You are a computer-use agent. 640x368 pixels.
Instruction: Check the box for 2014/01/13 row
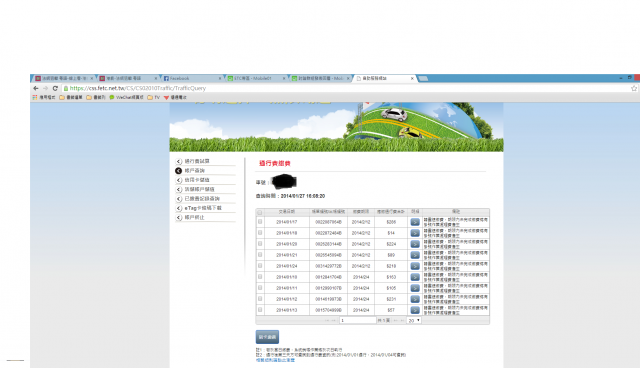(260, 310)
